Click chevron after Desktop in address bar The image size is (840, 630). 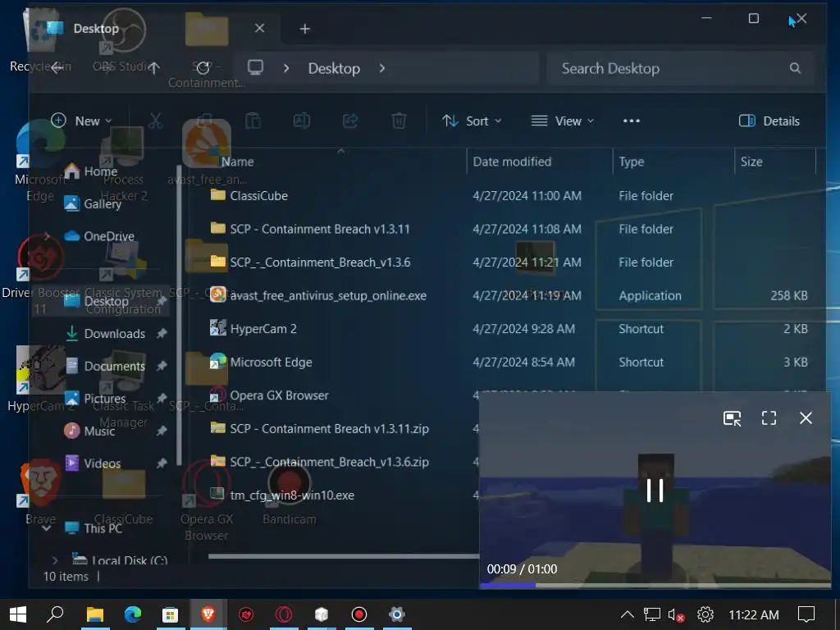point(382,68)
